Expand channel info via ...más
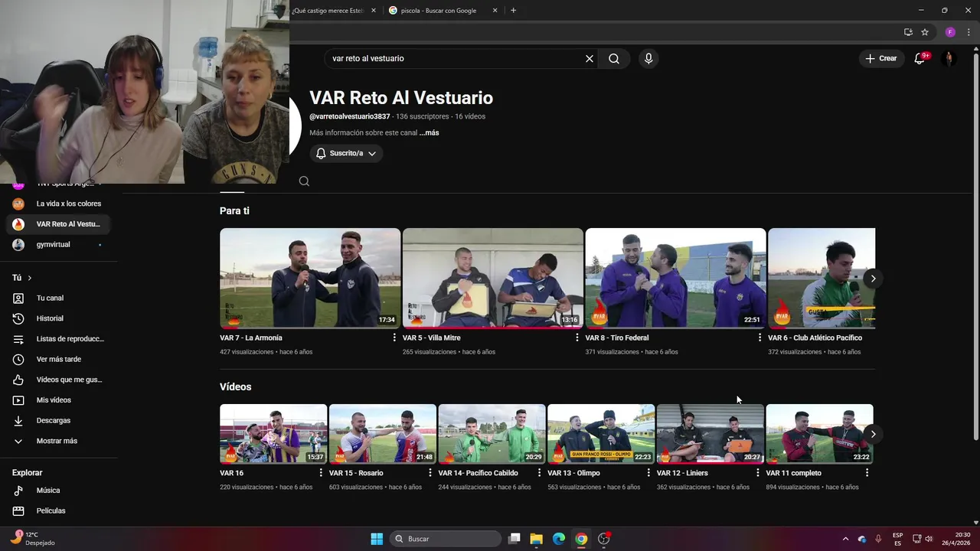 tap(430, 132)
